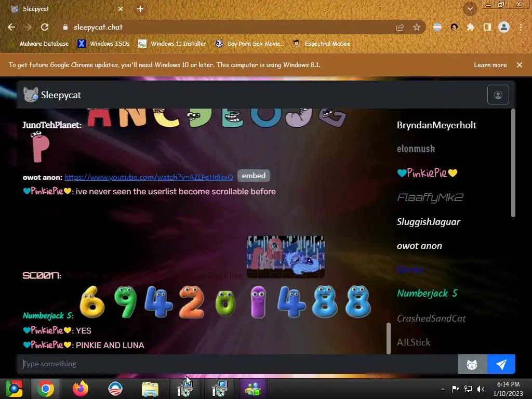Open the cat emoji picker button
Viewport: 532px width, 399px height.
(472, 364)
